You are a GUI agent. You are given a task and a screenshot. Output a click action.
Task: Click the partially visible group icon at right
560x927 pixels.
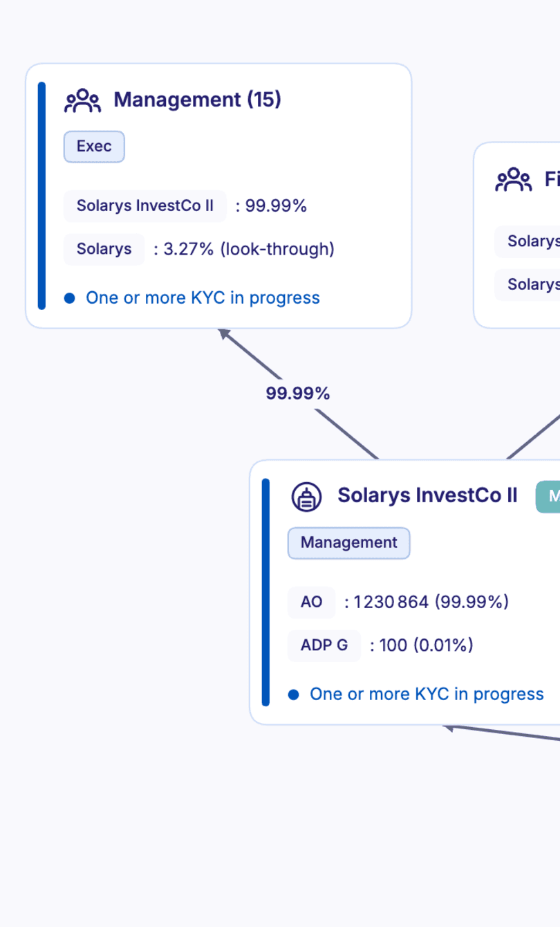513,179
